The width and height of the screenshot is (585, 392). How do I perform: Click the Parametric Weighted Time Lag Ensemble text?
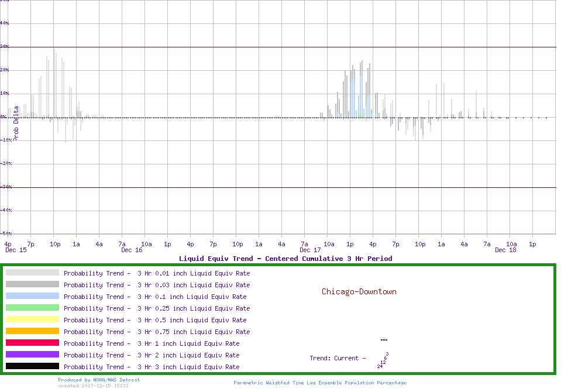coord(319,383)
